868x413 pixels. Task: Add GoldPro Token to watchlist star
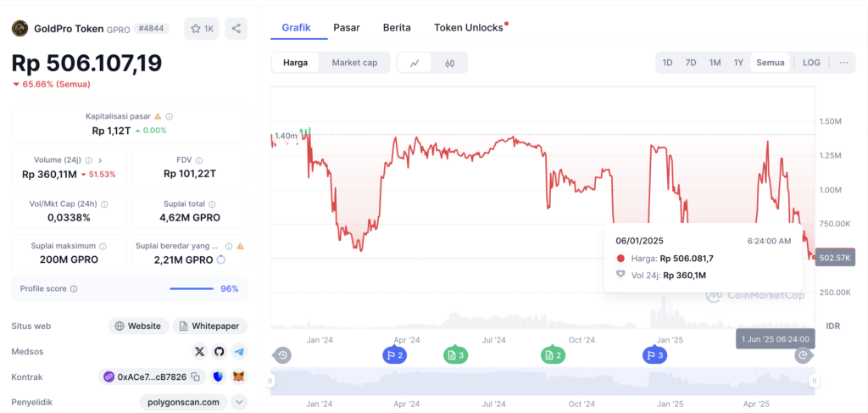pos(202,29)
